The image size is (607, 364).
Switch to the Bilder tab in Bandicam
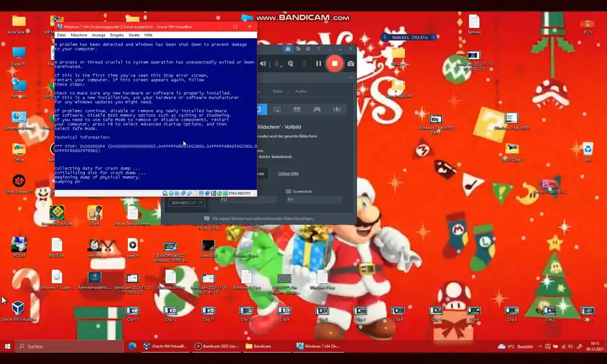click(277, 91)
